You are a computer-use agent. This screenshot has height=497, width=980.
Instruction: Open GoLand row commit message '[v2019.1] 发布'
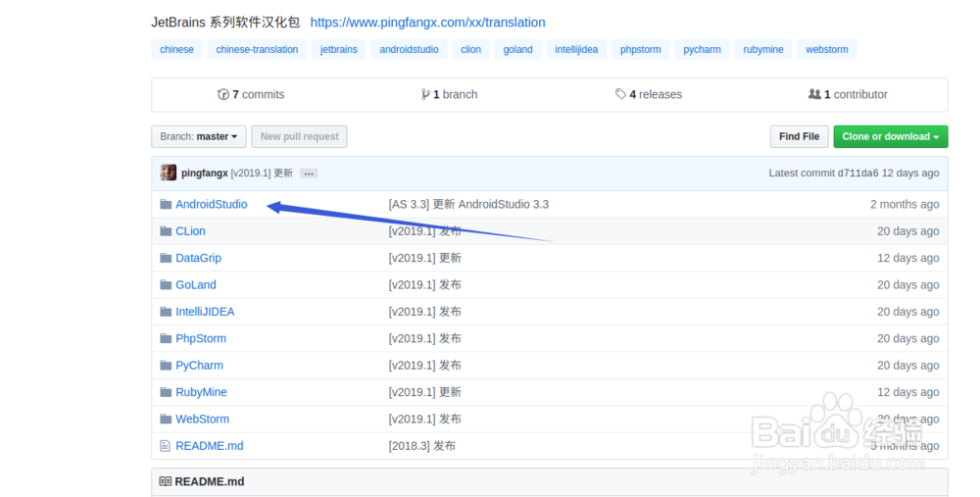(x=425, y=285)
